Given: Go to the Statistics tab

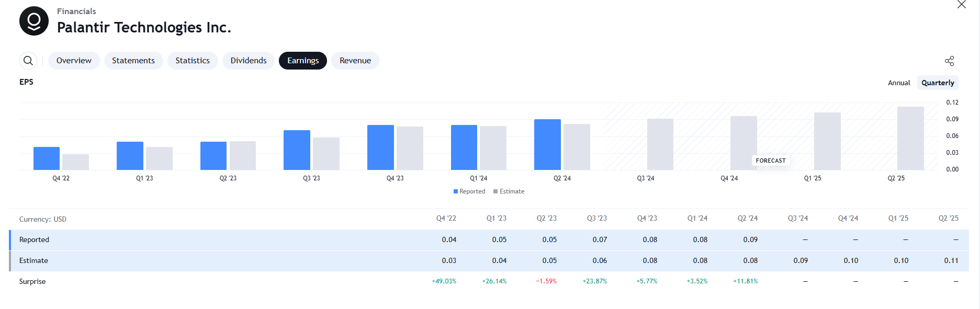Looking at the screenshot, I should pyautogui.click(x=193, y=61).
